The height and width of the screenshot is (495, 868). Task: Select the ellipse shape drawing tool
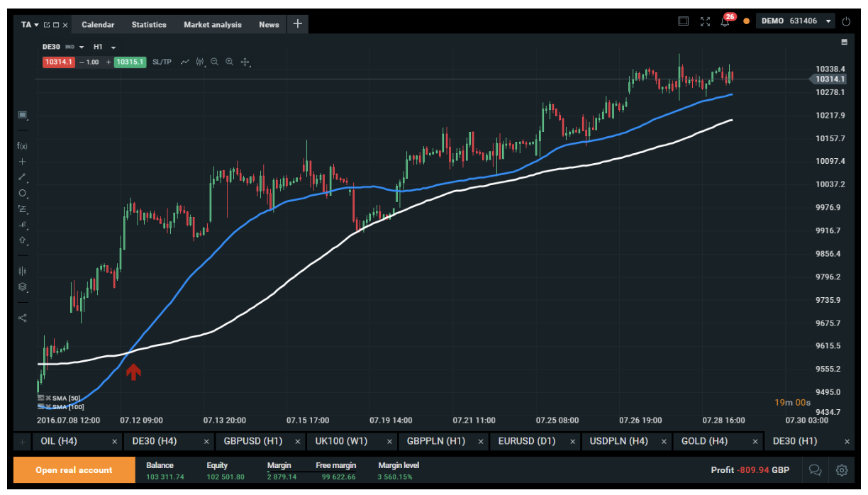click(x=22, y=193)
